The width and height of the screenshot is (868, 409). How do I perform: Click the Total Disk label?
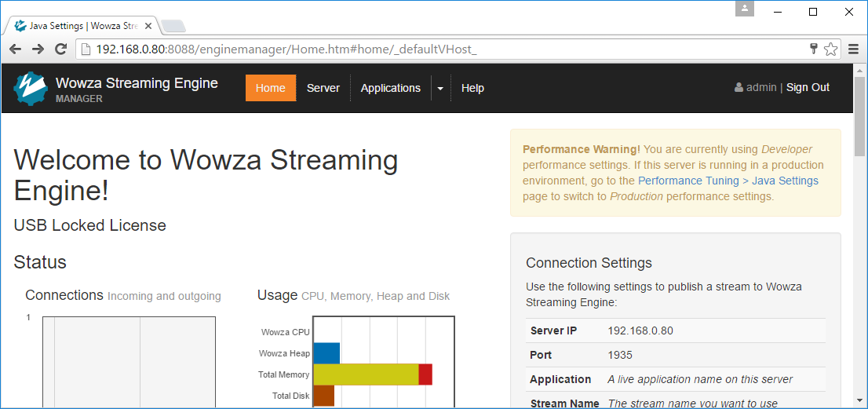(x=290, y=396)
